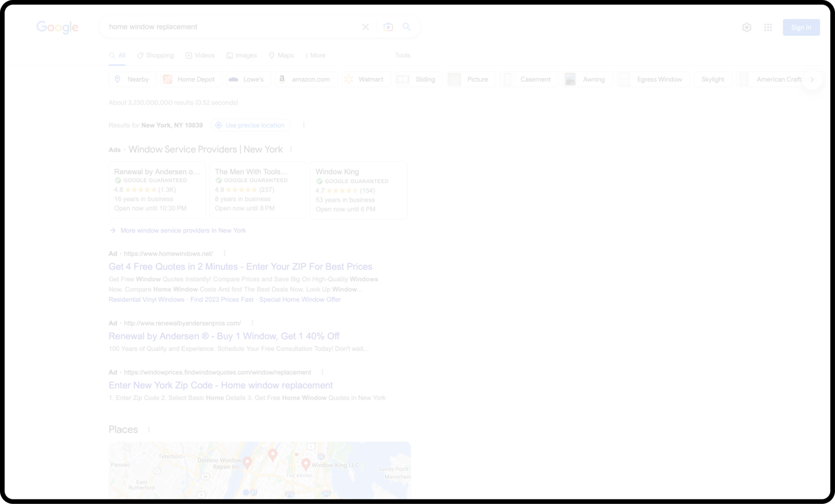This screenshot has height=504, width=835.
Task: Select the Picture window chip
Action: [470, 80]
